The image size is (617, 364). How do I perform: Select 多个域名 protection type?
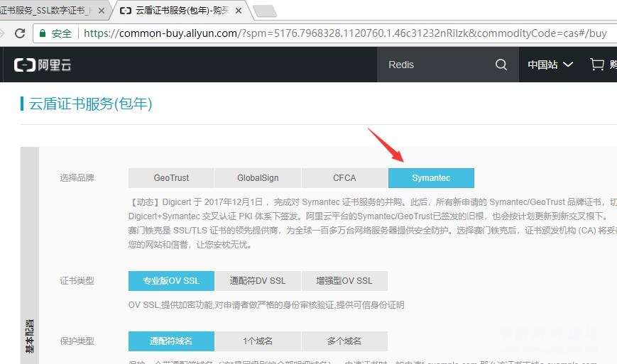pos(344,341)
